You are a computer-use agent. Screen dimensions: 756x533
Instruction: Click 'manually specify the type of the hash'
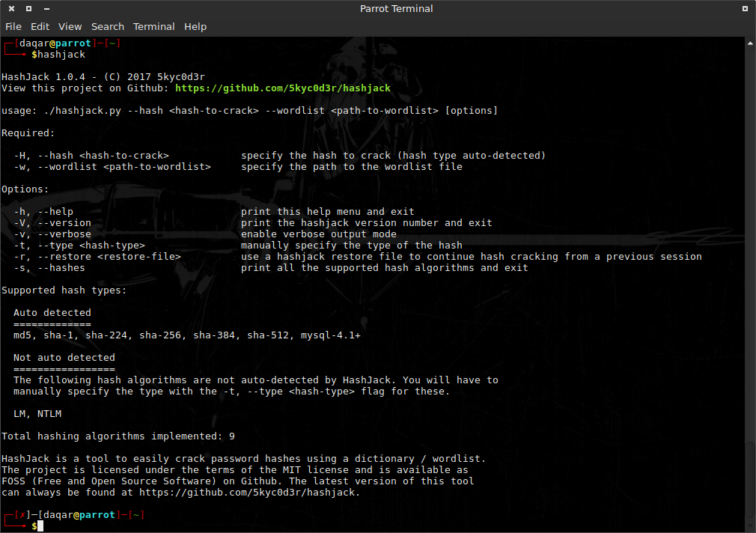tap(352, 246)
